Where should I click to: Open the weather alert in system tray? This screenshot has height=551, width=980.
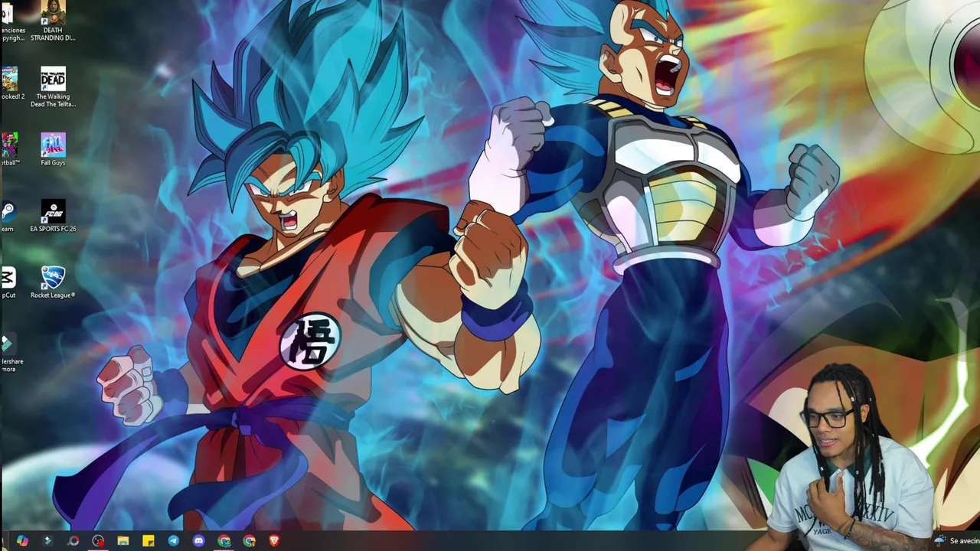coord(958,541)
